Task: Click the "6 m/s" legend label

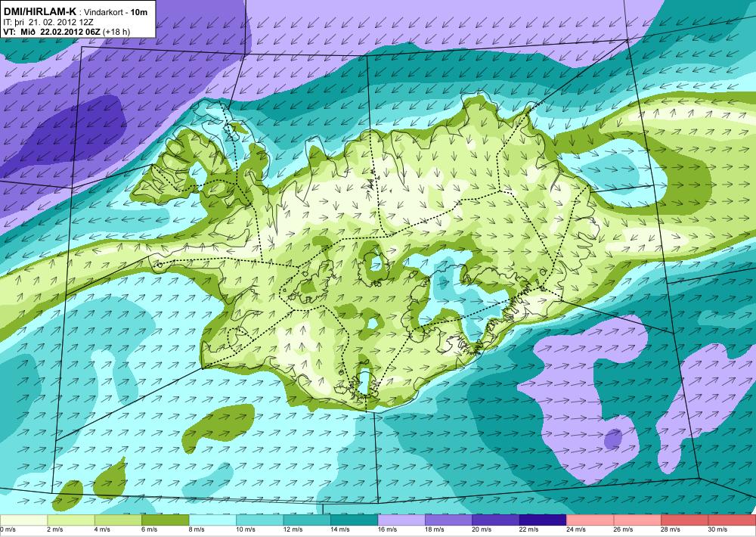Action: click(x=150, y=529)
